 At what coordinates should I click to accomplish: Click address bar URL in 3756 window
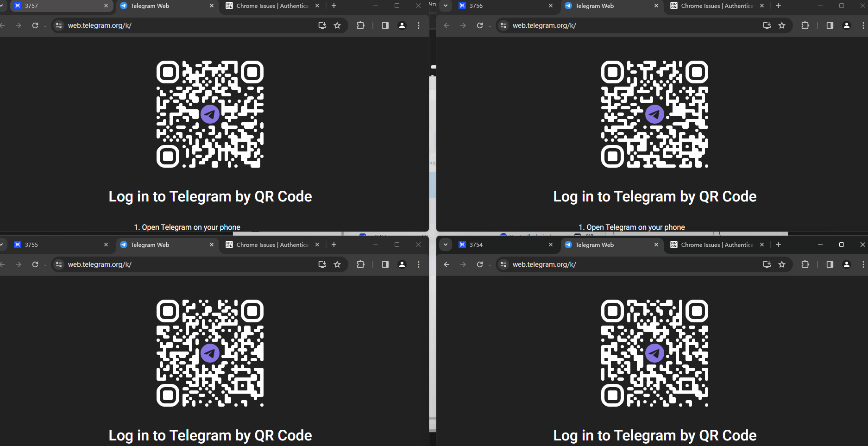pyautogui.click(x=544, y=25)
